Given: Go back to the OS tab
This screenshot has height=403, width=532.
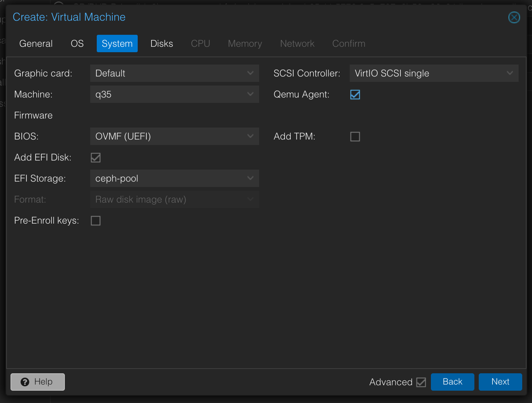Looking at the screenshot, I should pos(77,43).
